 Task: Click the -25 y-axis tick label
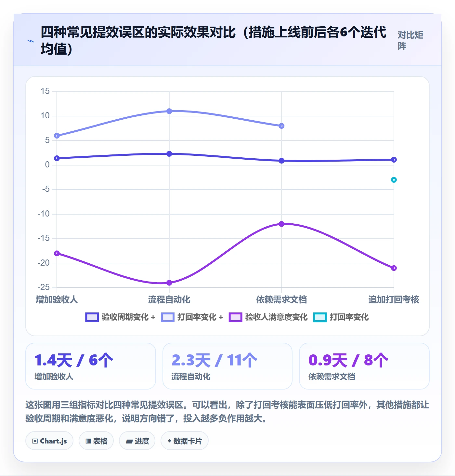[x=44, y=287]
